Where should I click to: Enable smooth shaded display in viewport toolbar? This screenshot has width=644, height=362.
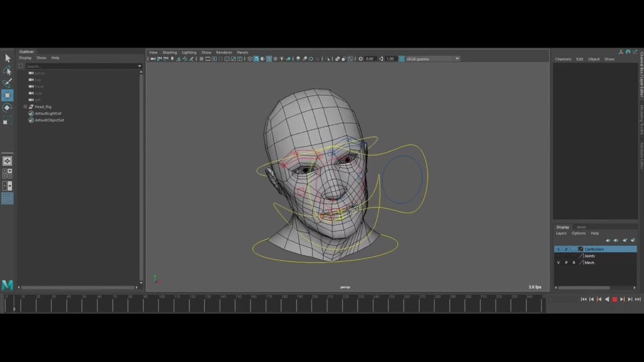(x=257, y=59)
